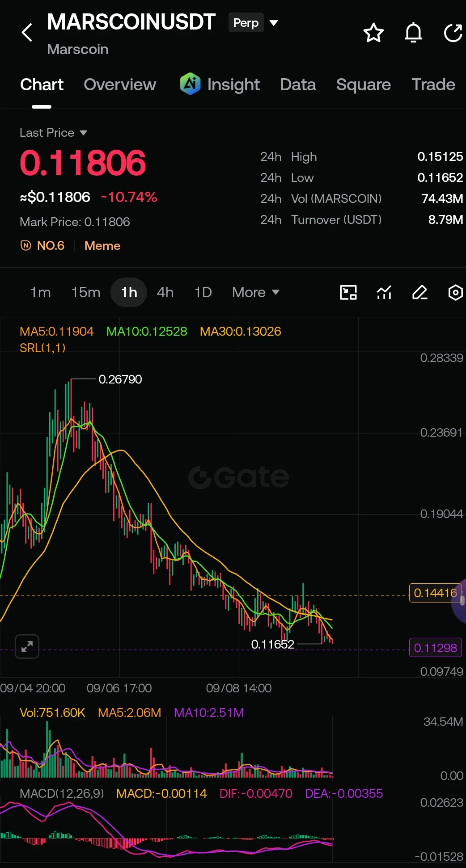Tap the 24h Low value 0.11652
Image resolution: width=466 pixels, height=868 pixels.
[440, 177]
